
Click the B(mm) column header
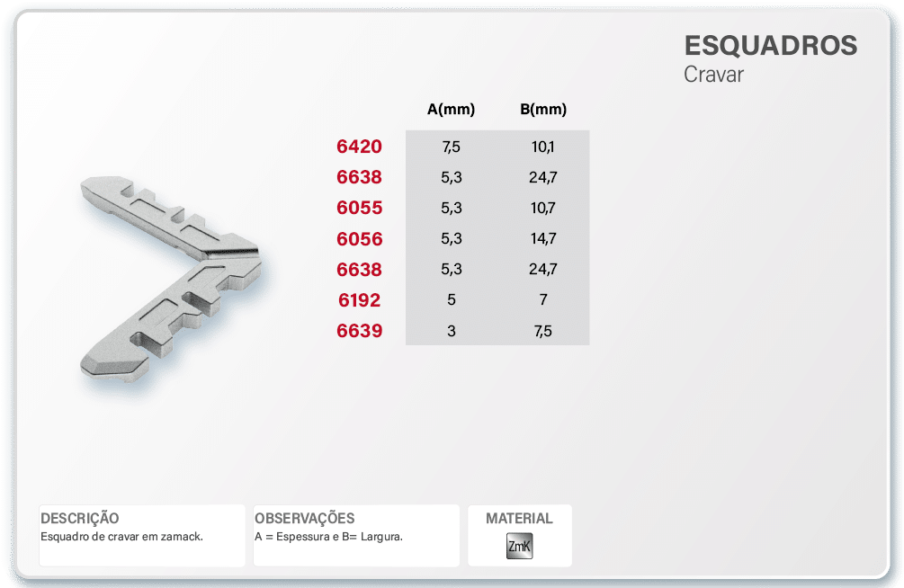[542, 110]
